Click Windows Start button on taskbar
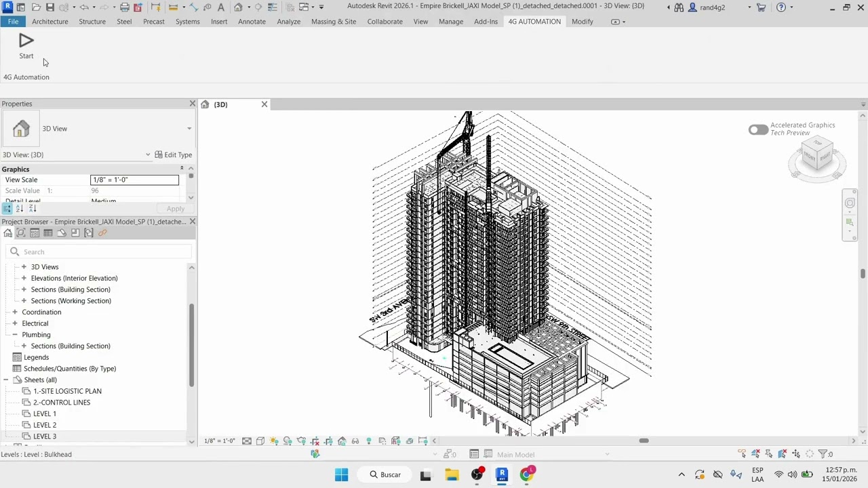Screen dimensions: 868x488 [341, 474]
